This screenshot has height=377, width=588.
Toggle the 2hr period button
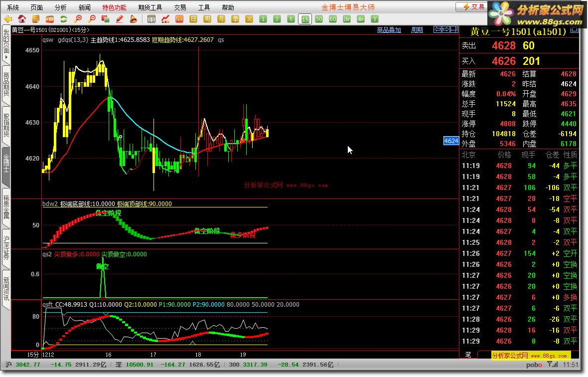coord(346,19)
